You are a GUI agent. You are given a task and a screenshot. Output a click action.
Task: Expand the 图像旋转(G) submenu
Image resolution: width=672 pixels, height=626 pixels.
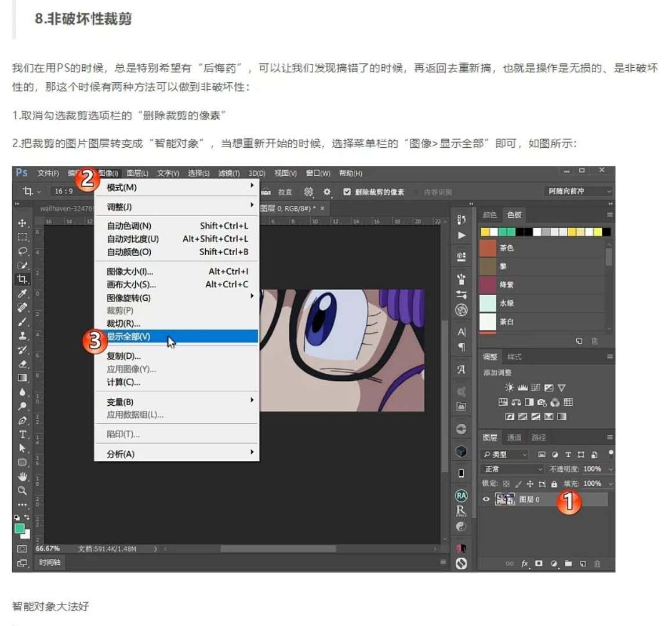177,297
